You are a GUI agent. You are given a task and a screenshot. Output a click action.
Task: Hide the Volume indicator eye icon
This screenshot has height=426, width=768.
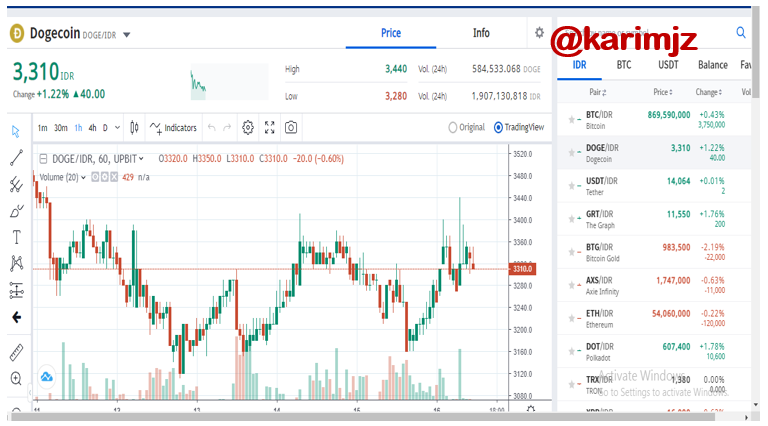pyautogui.click(x=96, y=177)
